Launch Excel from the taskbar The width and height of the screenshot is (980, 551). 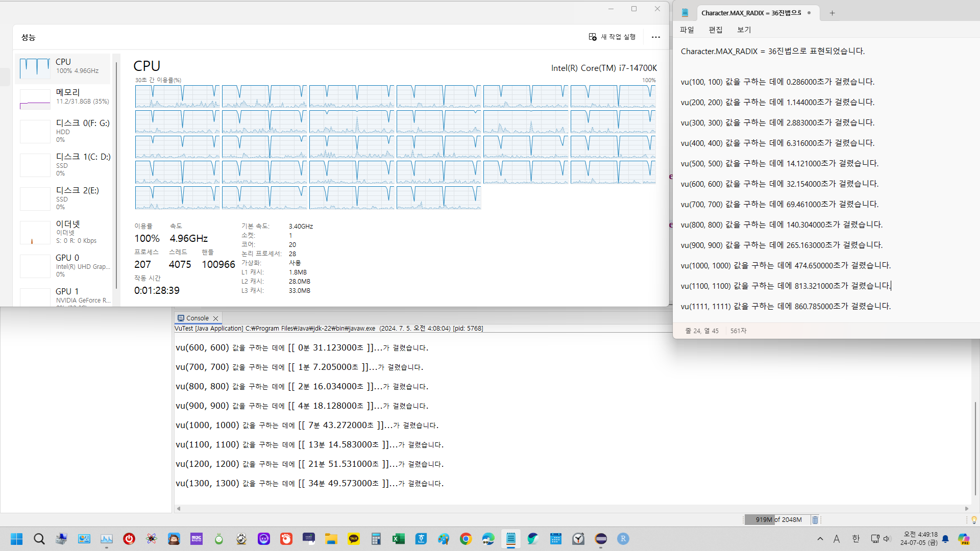[398, 539]
